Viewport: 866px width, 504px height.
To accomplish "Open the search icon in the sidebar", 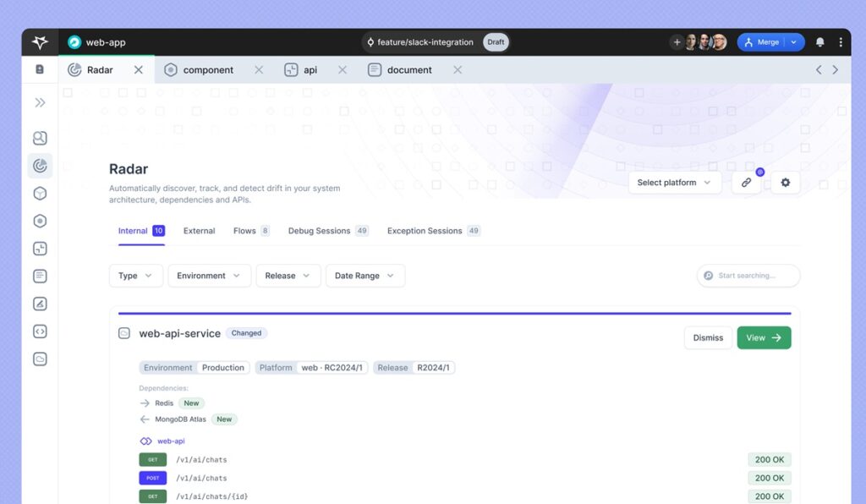I will coord(40,138).
